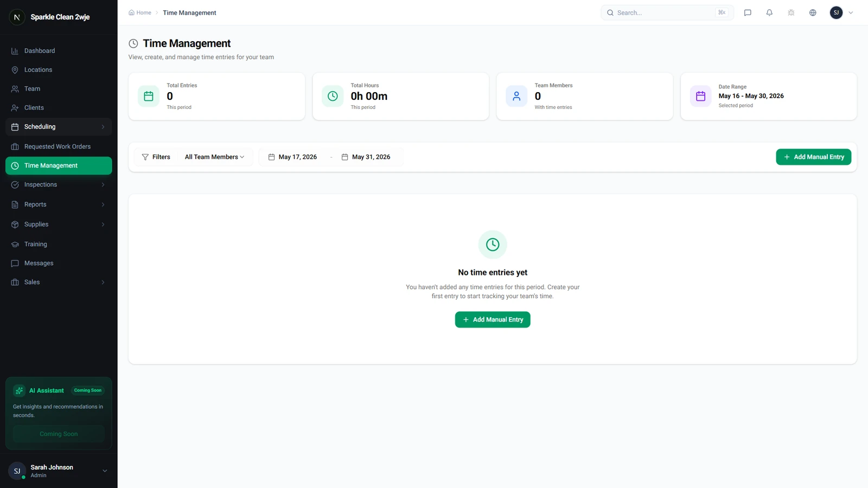The height and width of the screenshot is (488, 868).
Task: Expand the Inspections submenu chevron
Action: point(103,185)
